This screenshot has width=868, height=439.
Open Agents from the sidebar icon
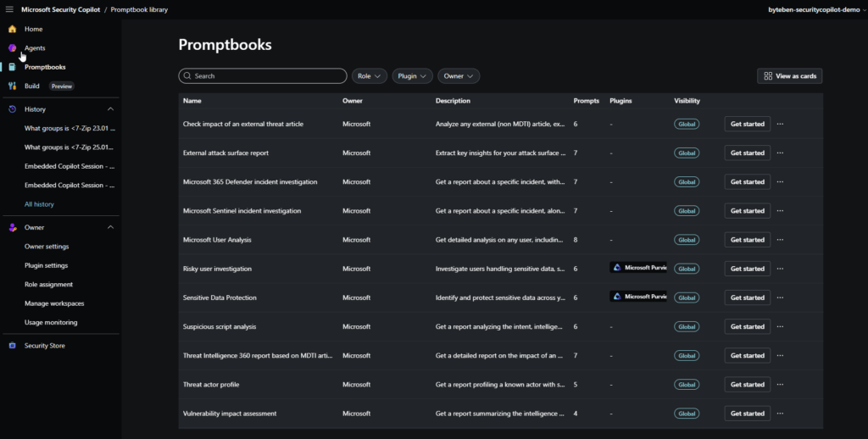12,47
